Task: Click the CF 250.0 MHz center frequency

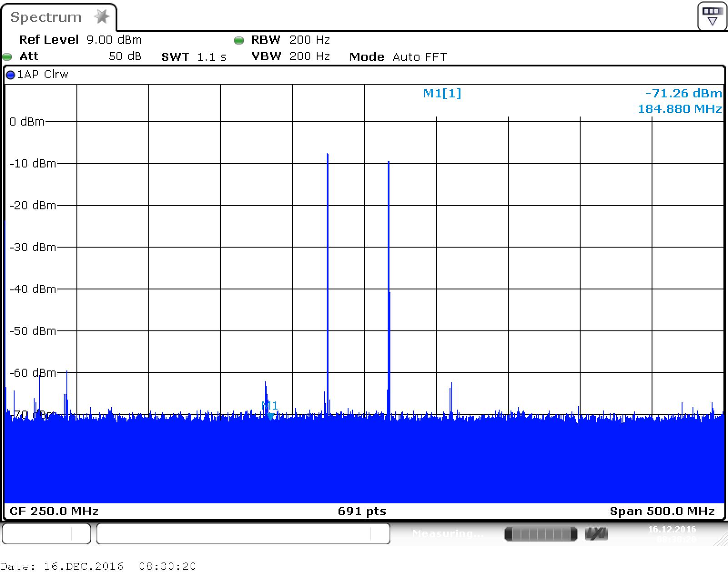Action: (x=54, y=511)
